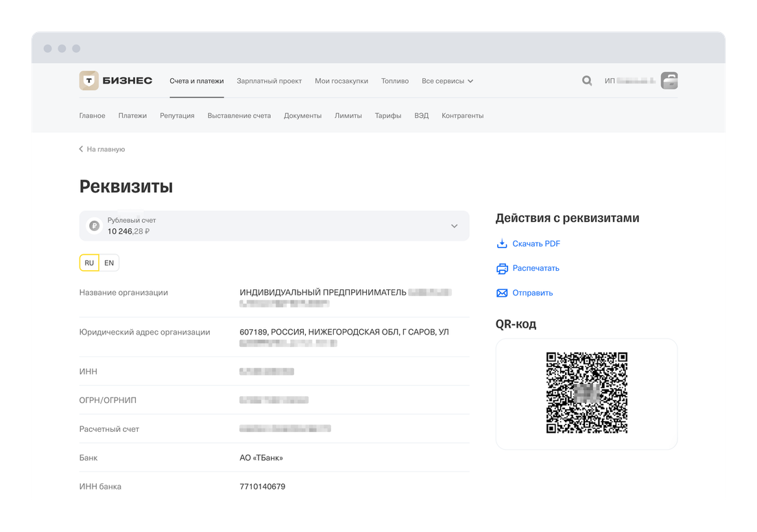Image resolution: width=757 pixels, height=532 pixels.
Task: Click the envelope send icon
Action: point(502,293)
